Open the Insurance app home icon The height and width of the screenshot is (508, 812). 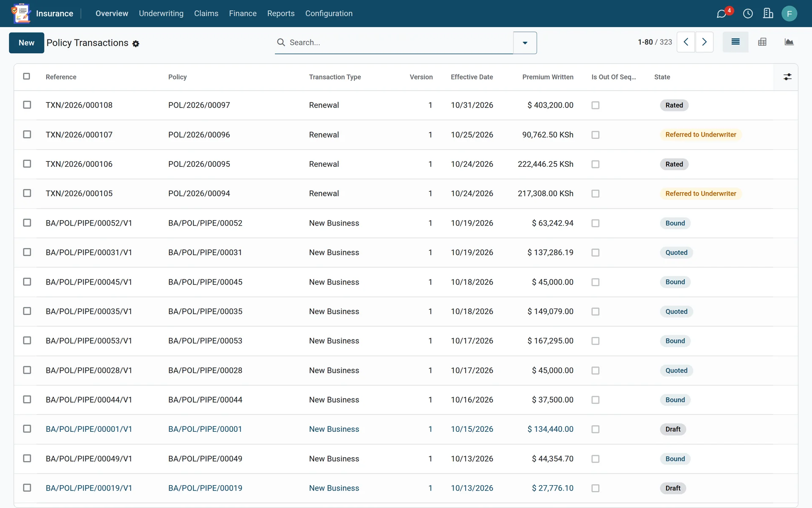point(21,13)
